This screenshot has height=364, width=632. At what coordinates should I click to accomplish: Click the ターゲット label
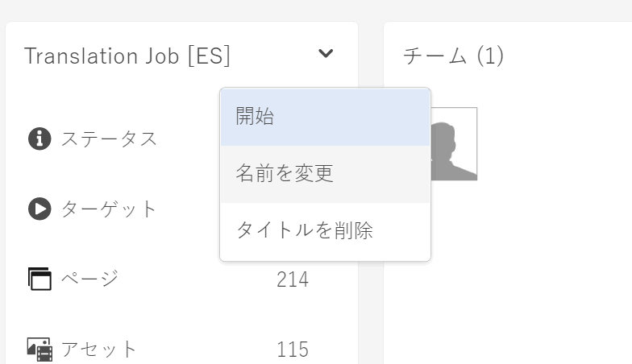tap(110, 209)
